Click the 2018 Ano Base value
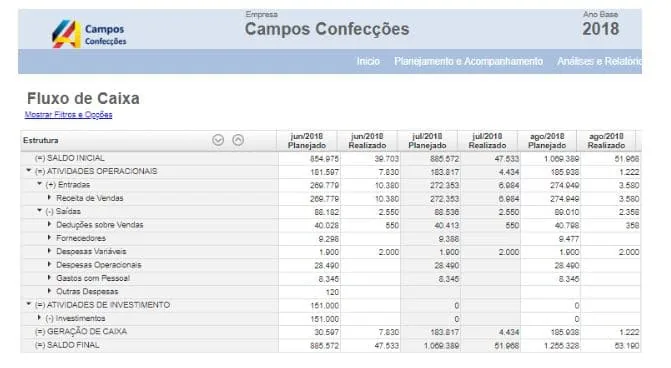 click(601, 29)
